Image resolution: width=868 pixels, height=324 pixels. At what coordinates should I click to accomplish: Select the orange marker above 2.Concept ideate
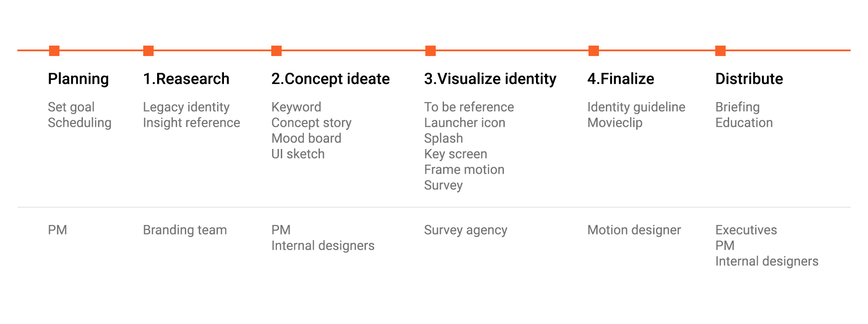pos(276,51)
